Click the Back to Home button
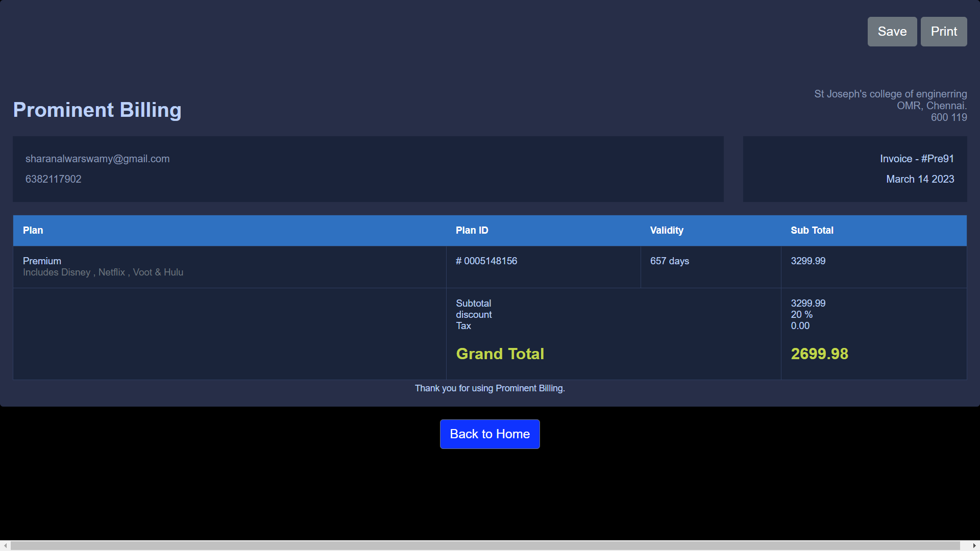The image size is (980, 551). coord(489,434)
